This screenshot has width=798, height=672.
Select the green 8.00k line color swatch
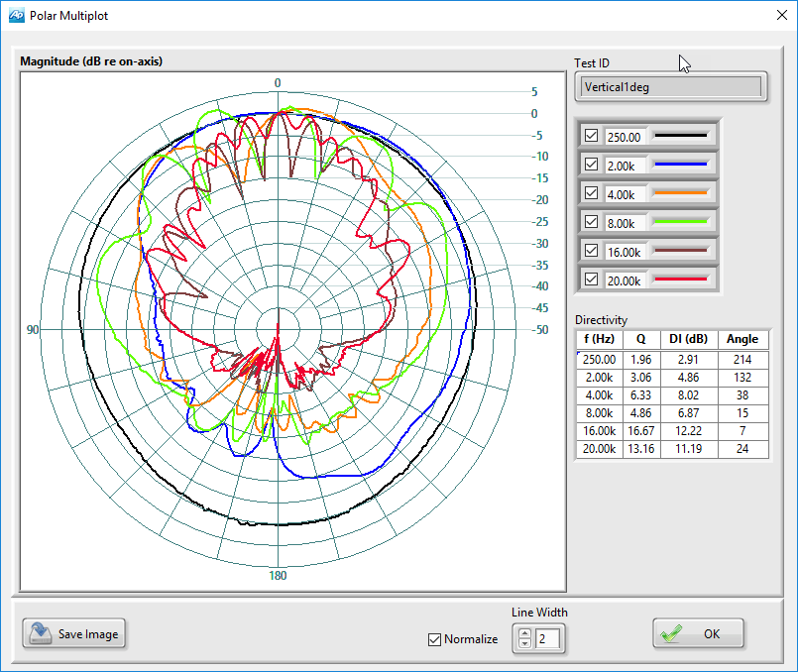[x=680, y=222]
